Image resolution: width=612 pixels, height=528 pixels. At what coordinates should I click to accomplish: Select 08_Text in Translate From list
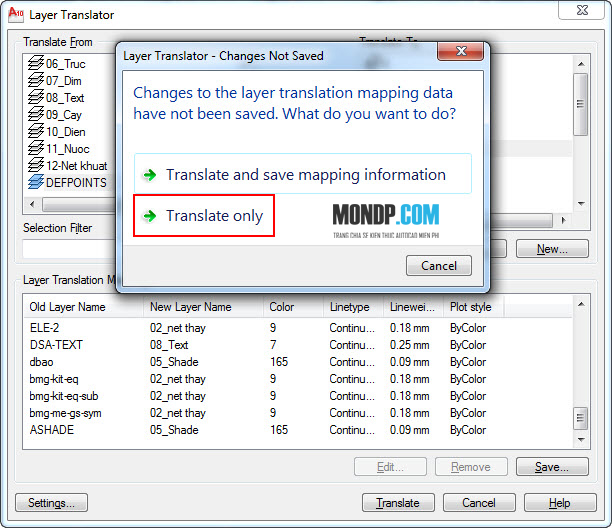65,98
